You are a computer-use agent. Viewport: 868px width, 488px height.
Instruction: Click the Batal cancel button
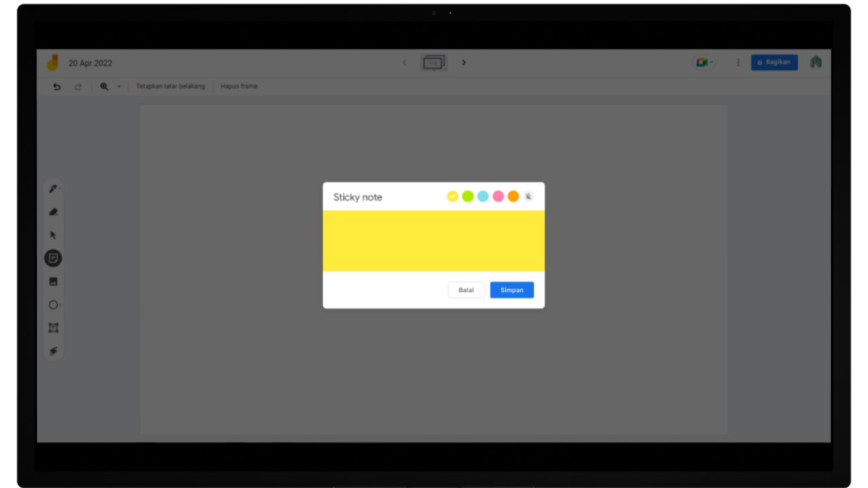coord(467,290)
